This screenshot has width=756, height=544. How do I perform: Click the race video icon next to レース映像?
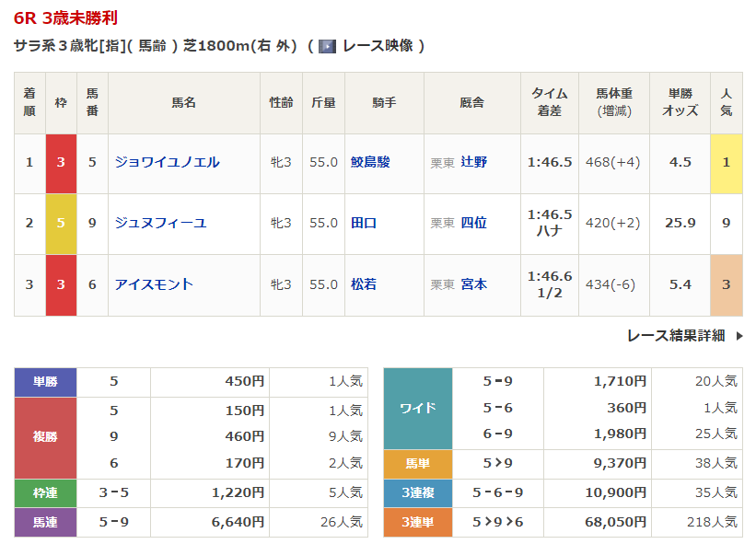point(327,46)
